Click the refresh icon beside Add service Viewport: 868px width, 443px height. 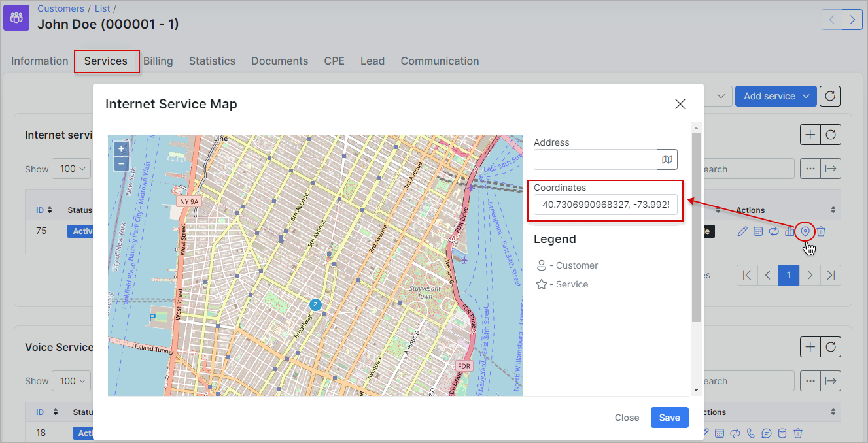tap(829, 96)
